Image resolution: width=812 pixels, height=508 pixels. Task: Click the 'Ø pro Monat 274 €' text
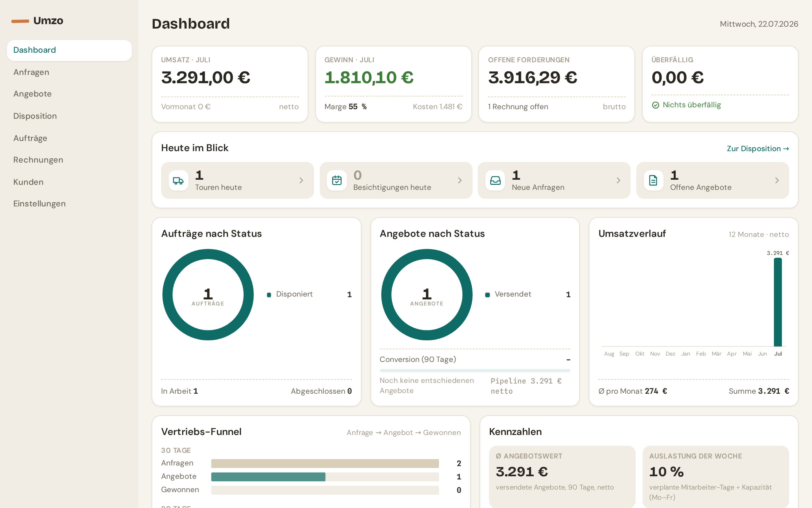pyautogui.click(x=633, y=391)
